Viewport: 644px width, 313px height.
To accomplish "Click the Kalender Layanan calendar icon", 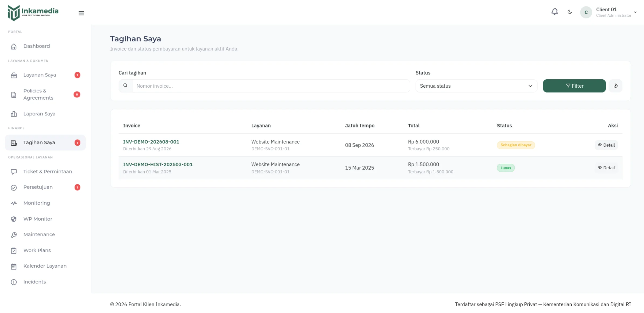I will pos(14,266).
